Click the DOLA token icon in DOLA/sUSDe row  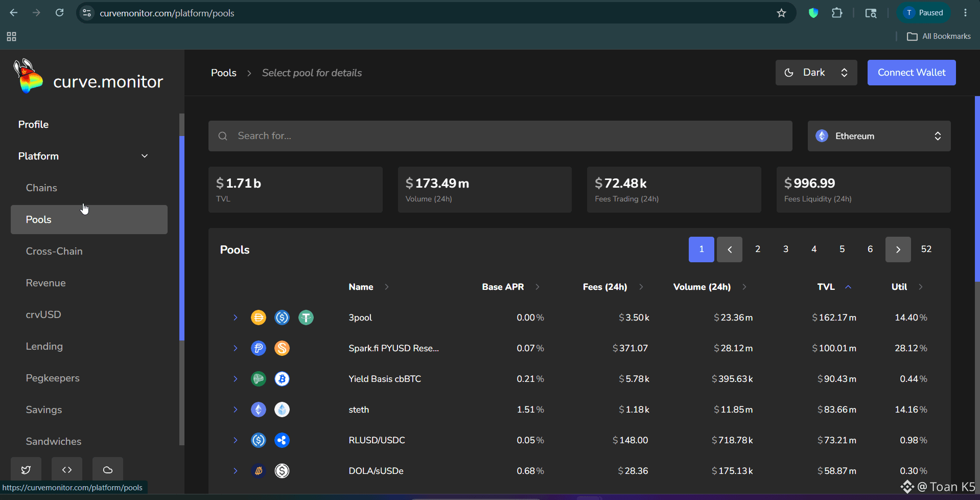pos(259,471)
